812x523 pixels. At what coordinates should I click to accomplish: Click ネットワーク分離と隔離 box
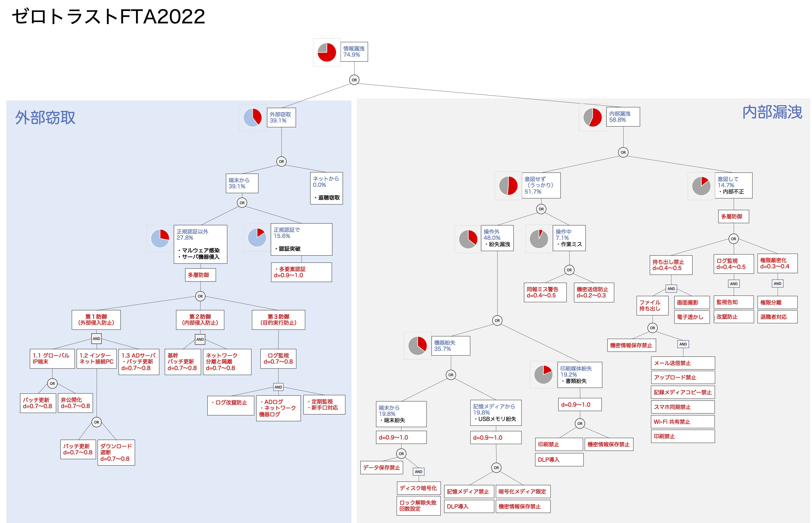227,362
